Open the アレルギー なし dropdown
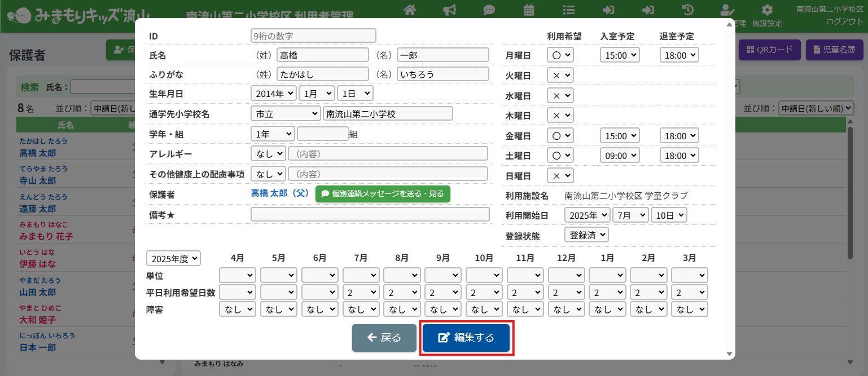The height and width of the screenshot is (376, 868). [x=268, y=153]
